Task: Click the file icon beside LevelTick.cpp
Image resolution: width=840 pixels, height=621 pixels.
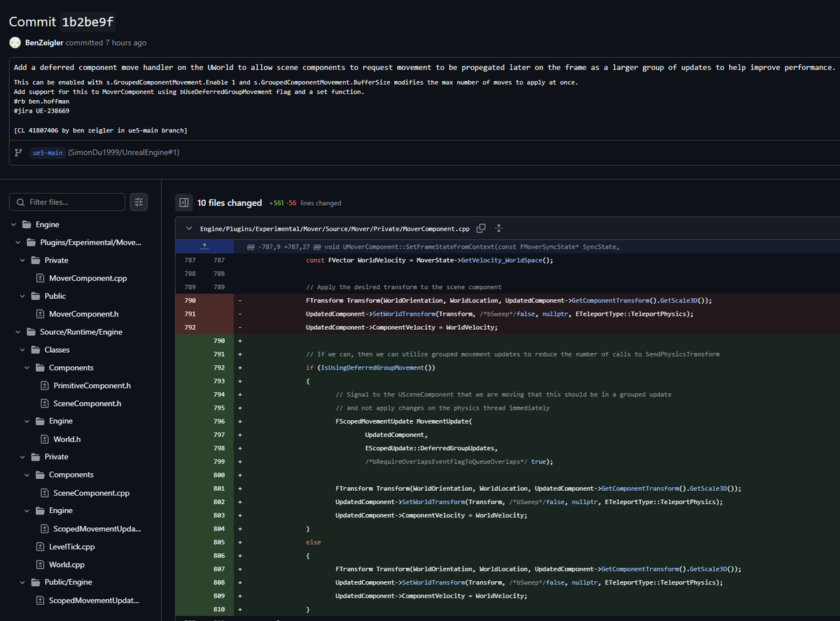Action: (40, 547)
